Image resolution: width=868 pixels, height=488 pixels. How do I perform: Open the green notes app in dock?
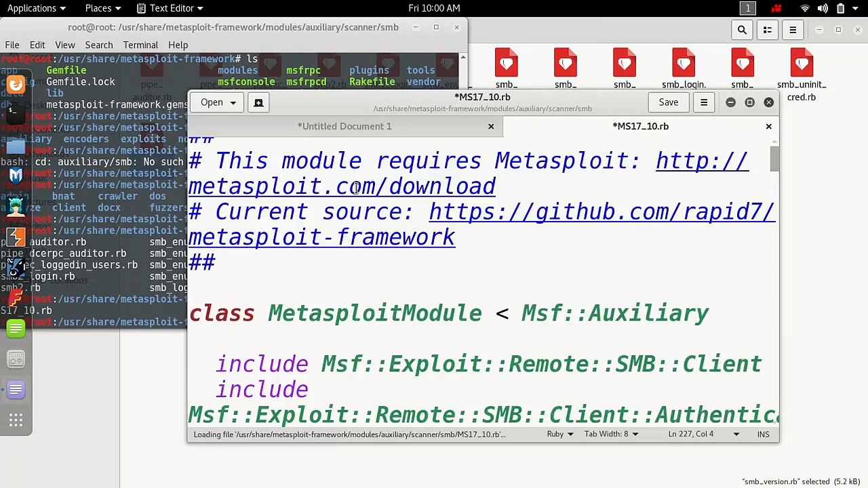[x=16, y=329]
